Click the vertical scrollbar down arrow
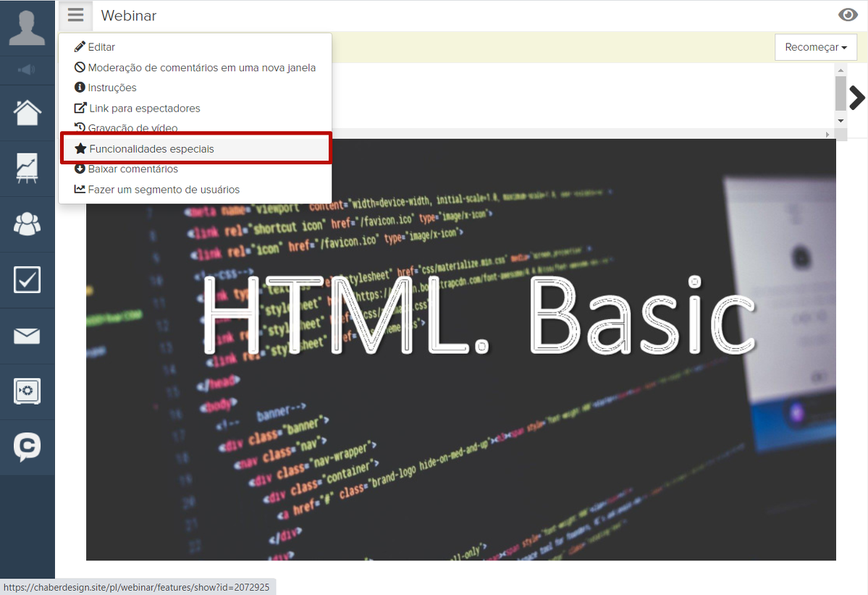The width and height of the screenshot is (868, 595). (840, 120)
